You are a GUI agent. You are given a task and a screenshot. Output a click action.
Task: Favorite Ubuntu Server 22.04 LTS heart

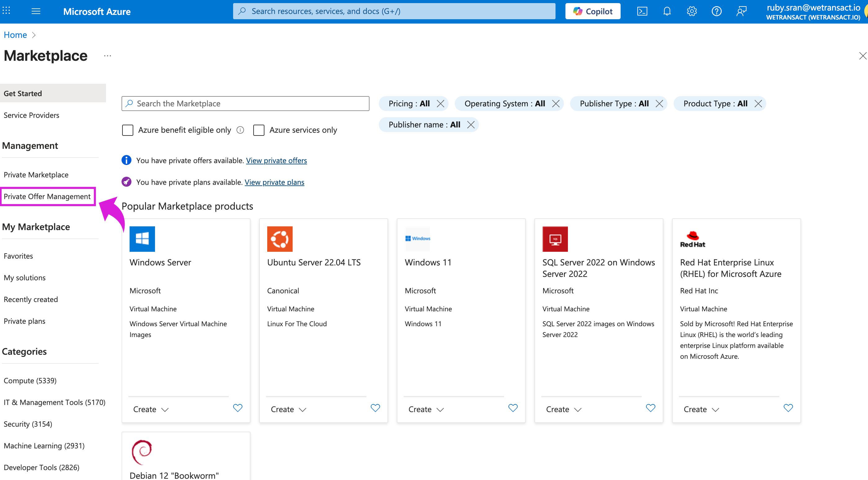tap(375, 408)
